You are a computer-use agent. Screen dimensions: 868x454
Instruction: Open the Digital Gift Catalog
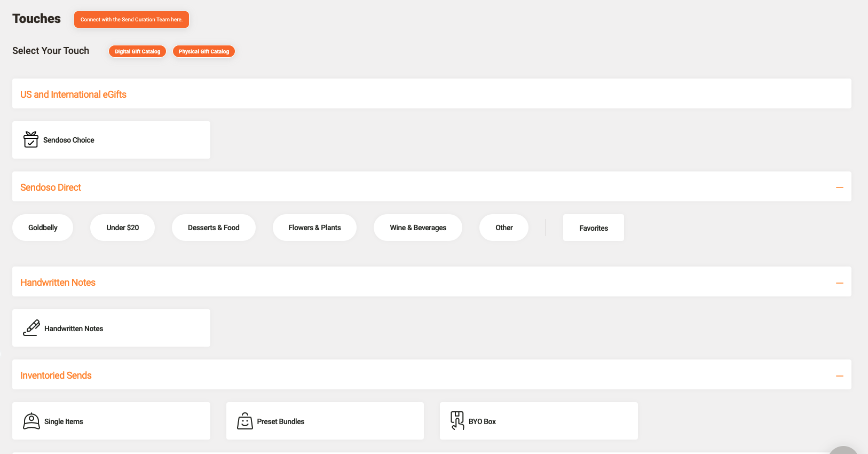pos(138,51)
